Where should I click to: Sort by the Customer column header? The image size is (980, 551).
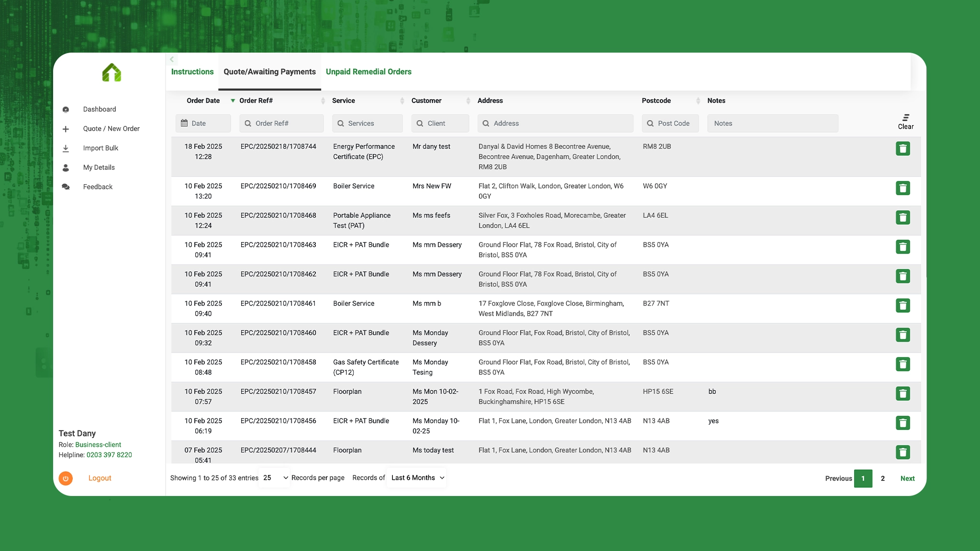click(x=426, y=100)
